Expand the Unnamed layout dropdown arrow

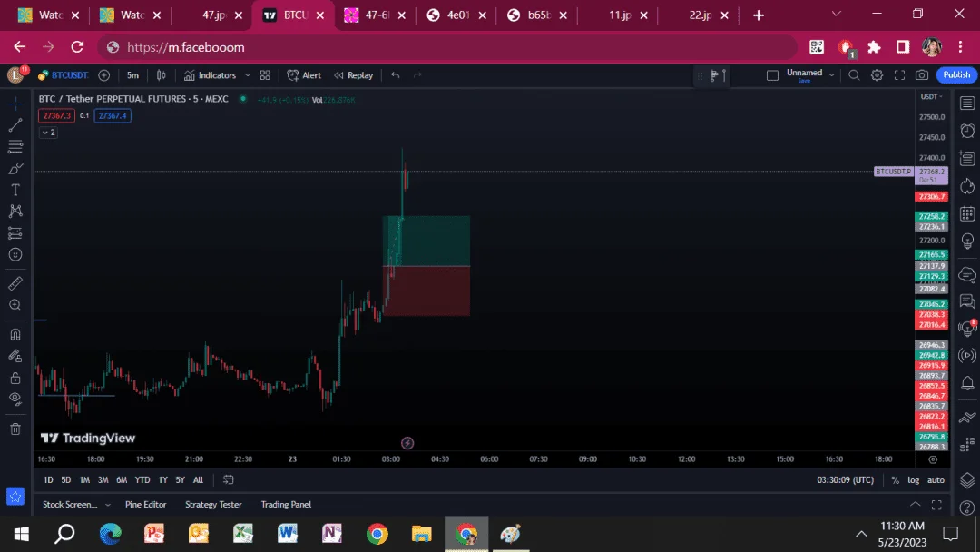click(x=832, y=75)
